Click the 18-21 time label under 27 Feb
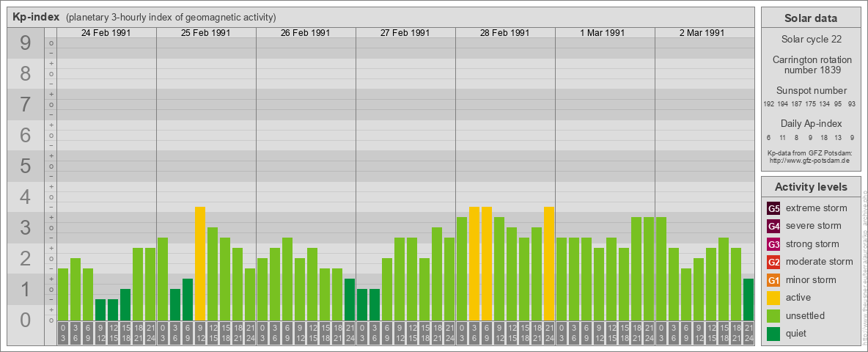868x352 pixels. pos(437,334)
